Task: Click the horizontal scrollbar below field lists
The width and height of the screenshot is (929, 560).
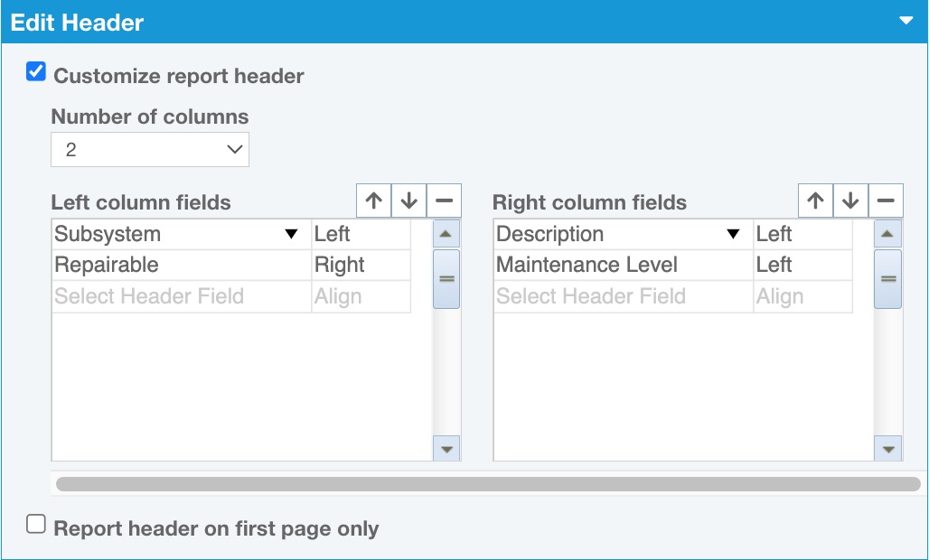Action: pyautogui.click(x=488, y=484)
